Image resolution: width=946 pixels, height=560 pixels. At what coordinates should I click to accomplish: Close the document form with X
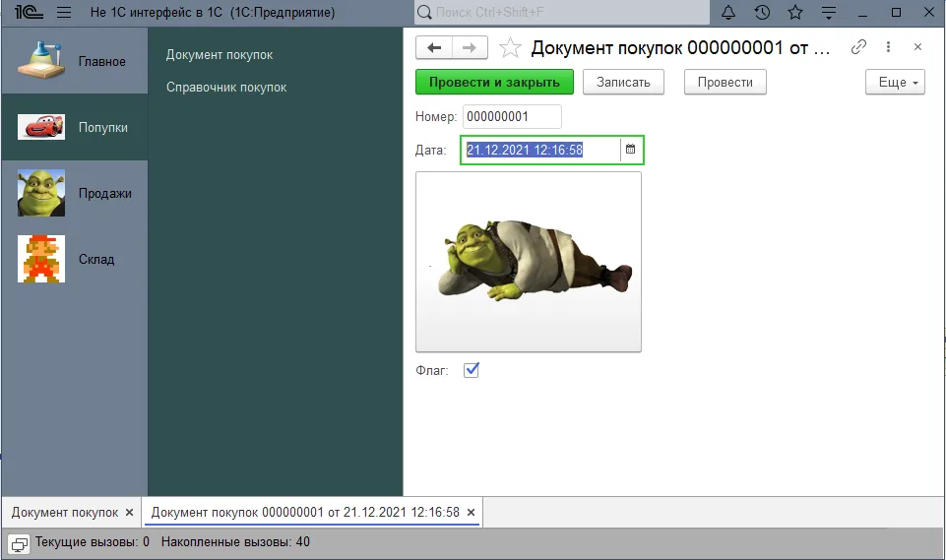point(917,47)
